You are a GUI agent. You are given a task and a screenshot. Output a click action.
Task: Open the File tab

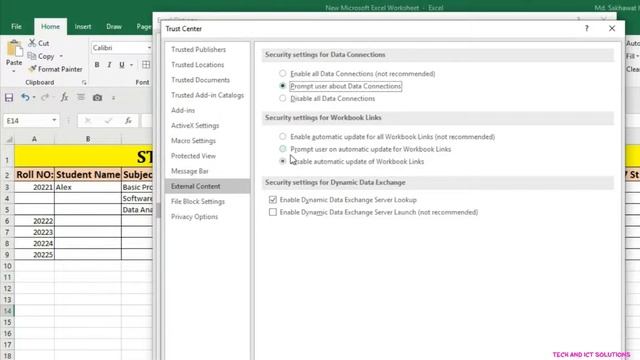16,27
